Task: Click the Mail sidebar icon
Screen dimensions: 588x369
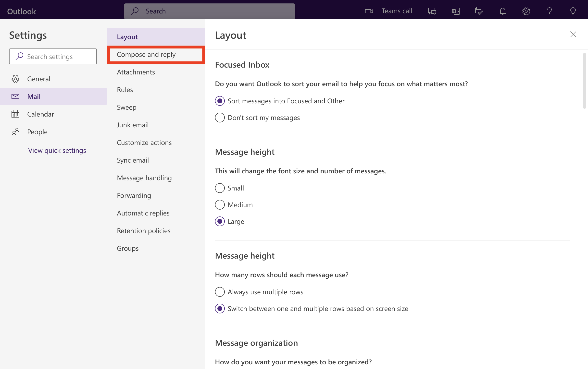Action: coord(14,96)
